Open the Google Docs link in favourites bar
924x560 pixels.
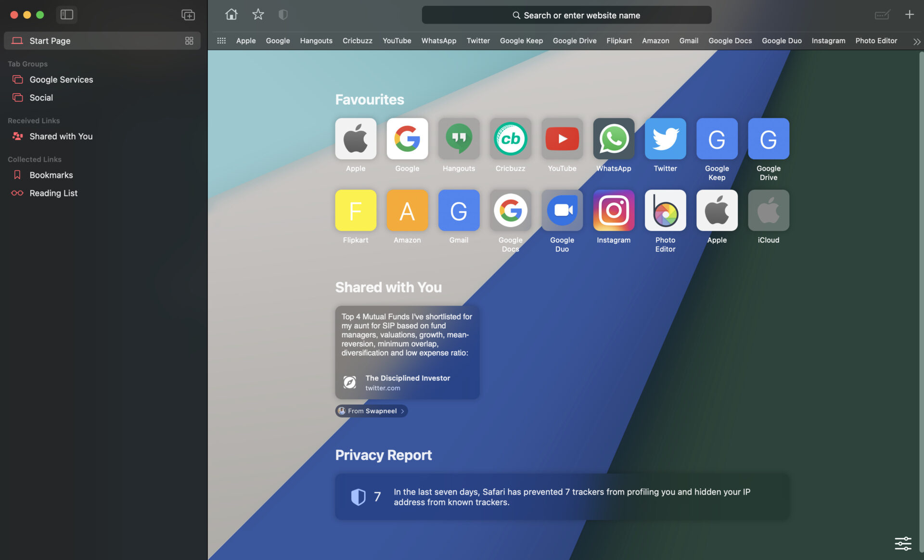[x=730, y=40]
